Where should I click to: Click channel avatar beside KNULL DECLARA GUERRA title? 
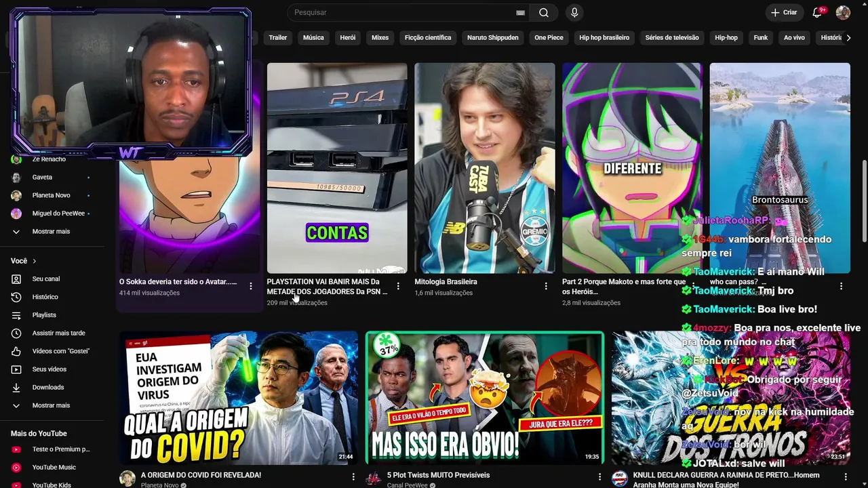pyautogui.click(x=620, y=479)
